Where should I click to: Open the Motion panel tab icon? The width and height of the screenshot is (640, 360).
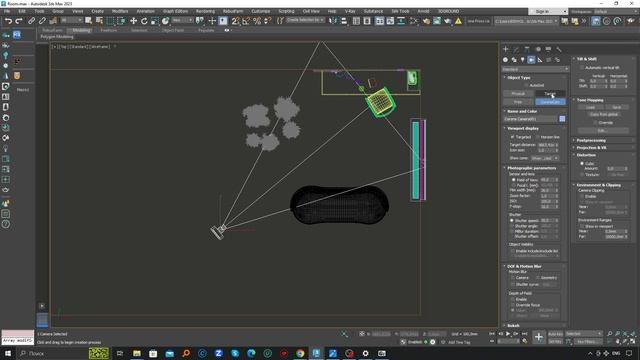pyautogui.click(x=538, y=49)
